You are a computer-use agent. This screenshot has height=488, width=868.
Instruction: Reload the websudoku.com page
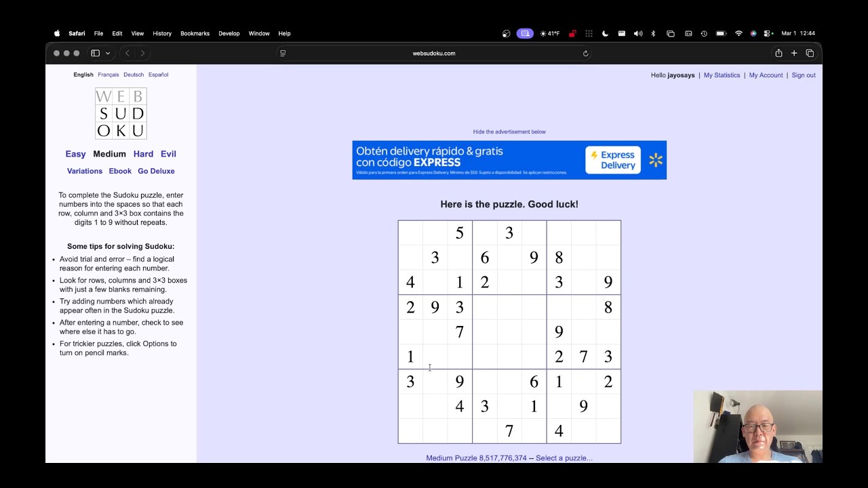[585, 53]
